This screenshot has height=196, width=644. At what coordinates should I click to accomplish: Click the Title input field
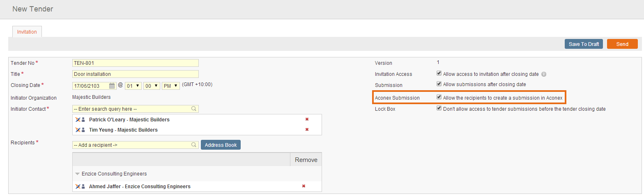pyautogui.click(x=135, y=74)
